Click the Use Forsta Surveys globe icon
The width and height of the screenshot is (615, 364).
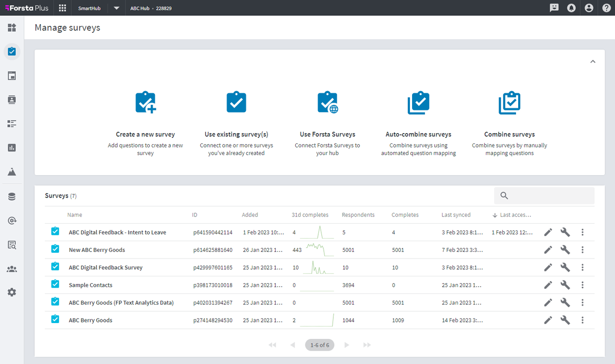tap(327, 102)
